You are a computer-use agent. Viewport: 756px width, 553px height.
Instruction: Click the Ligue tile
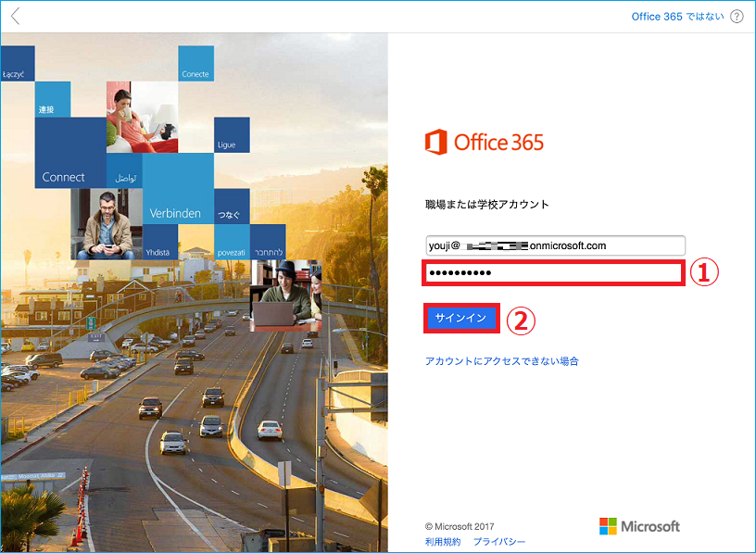(232, 135)
